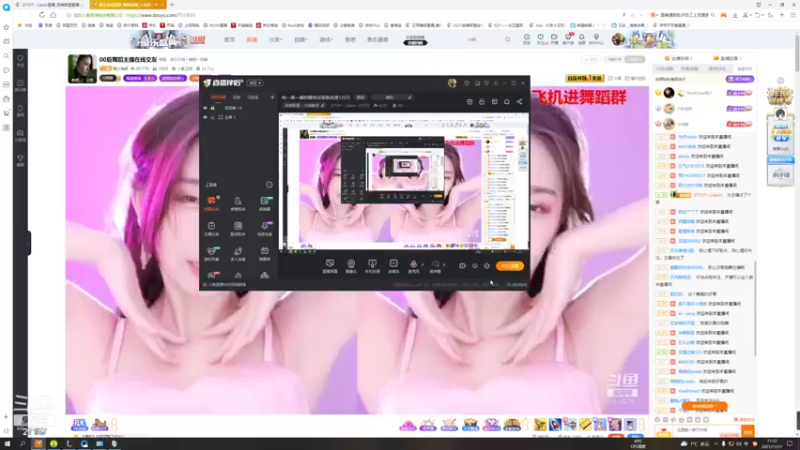Open the second tool in toolbox first row
This screenshot has width=800, height=450.
pyautogui.click(x=238, y=203)
